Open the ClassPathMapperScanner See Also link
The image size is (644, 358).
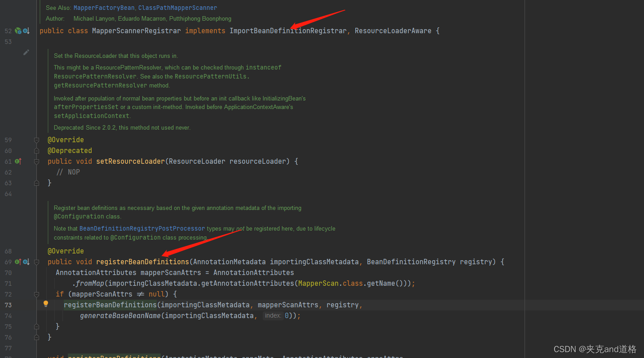point(177,8)
